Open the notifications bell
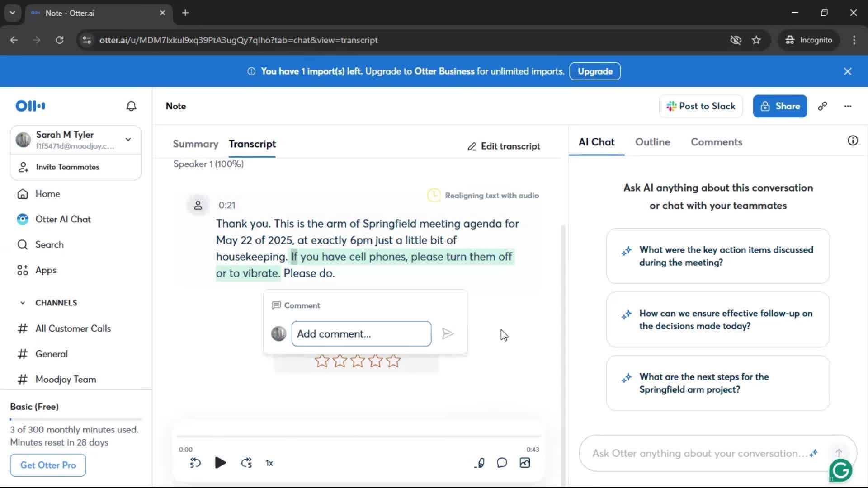 (x=131, y=106)
